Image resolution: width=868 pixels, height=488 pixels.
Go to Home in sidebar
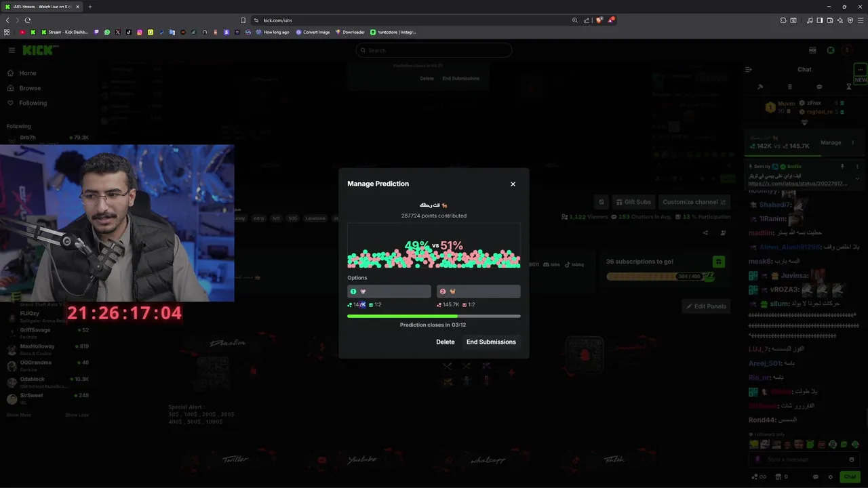coord(28,73)
